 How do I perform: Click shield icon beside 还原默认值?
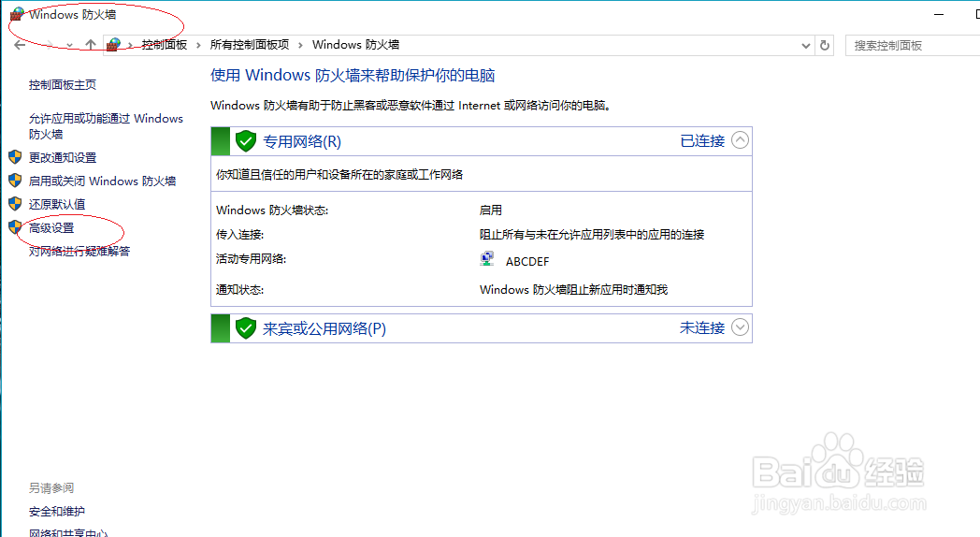click(x=16, y=203)
